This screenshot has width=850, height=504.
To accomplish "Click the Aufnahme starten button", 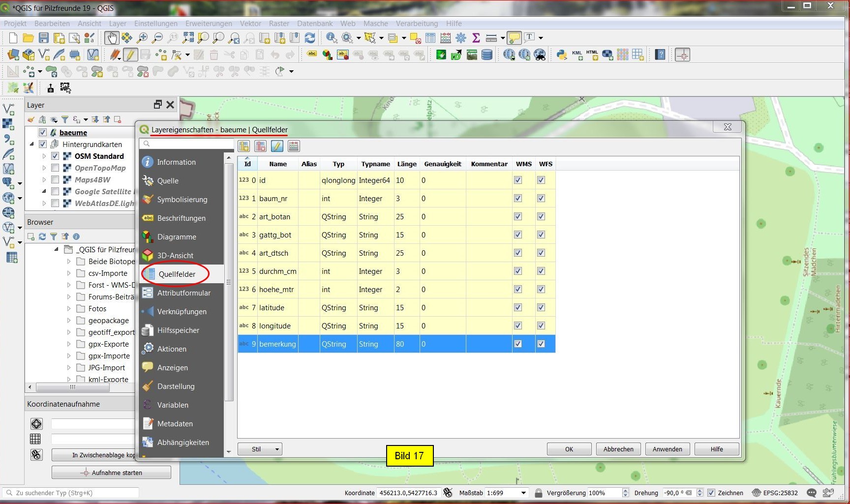I will click(112, 473).
